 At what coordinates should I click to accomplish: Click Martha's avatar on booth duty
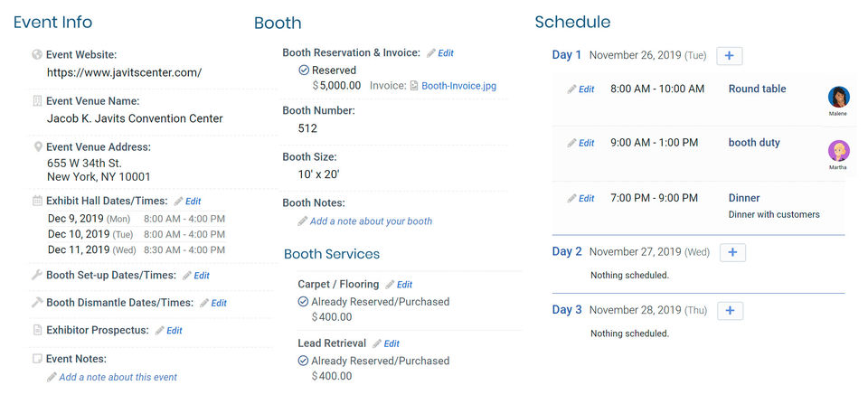click(839, 151)
